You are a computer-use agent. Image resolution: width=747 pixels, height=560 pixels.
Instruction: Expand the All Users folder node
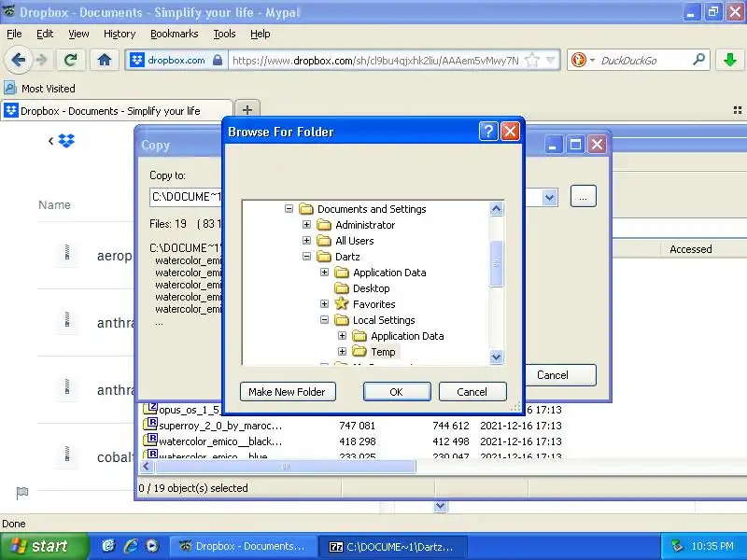pyautogui.click(x=307, y=241)
